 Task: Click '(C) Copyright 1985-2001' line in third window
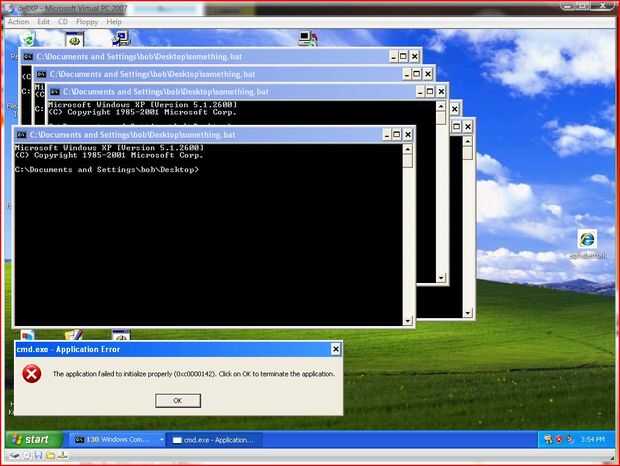(142, 112)
